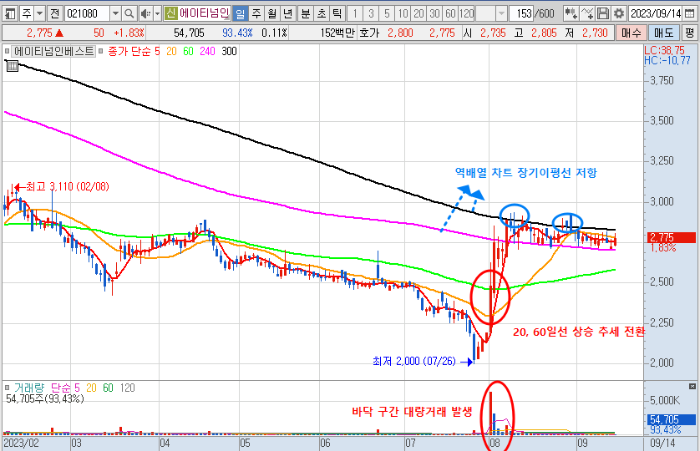700x451 pixels.
Task: Click the 5-day moving average legend number
Action: (x=157, y=51)
